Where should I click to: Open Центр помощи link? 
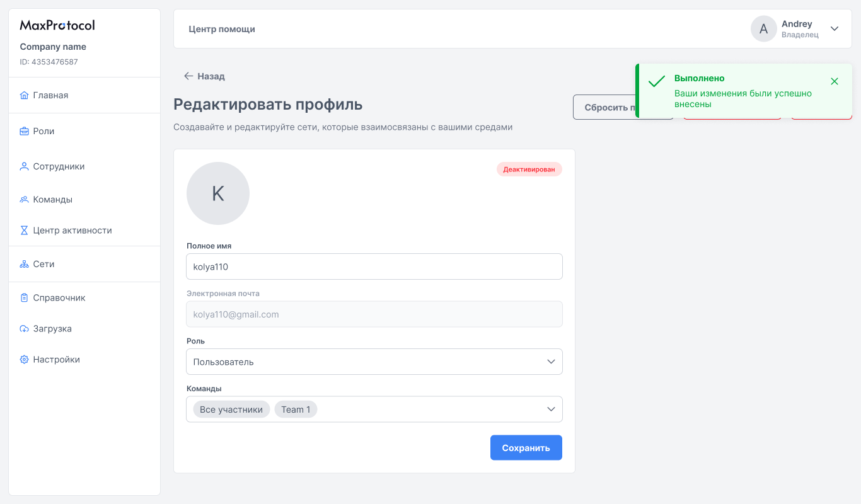(x=222, y=29)
